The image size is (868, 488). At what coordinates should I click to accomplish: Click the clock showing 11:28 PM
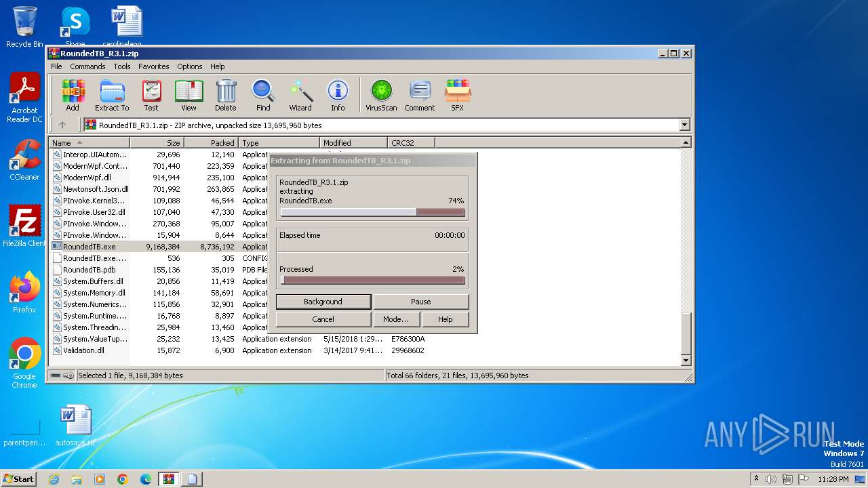[833, 479]
